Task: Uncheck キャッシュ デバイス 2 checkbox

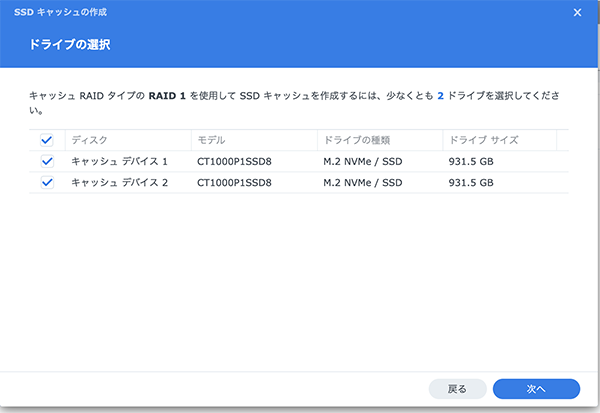Action: tap(46, 183)
